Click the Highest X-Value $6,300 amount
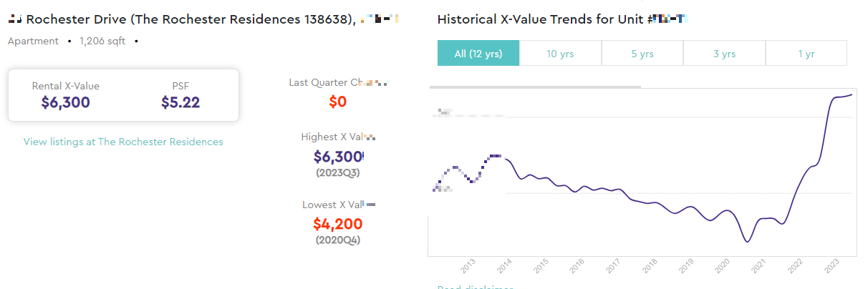Viewport: 868px width, 289px height. tap(338, 157)
